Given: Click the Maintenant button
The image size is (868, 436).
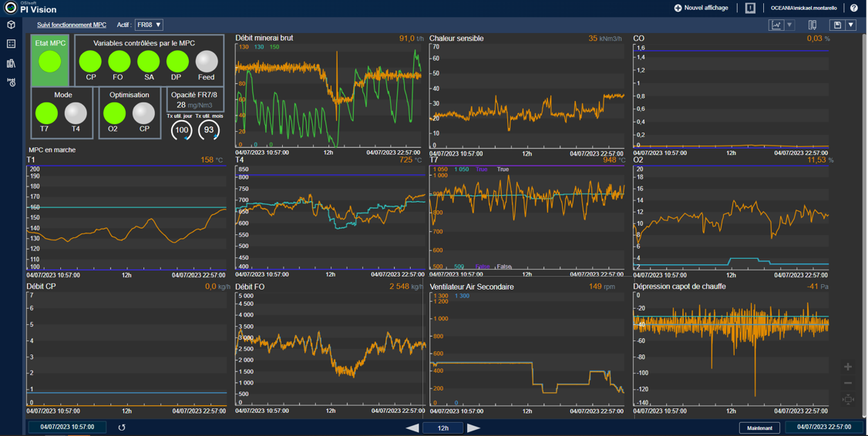Looking at the screenshot, I should (x=759, y=428).
